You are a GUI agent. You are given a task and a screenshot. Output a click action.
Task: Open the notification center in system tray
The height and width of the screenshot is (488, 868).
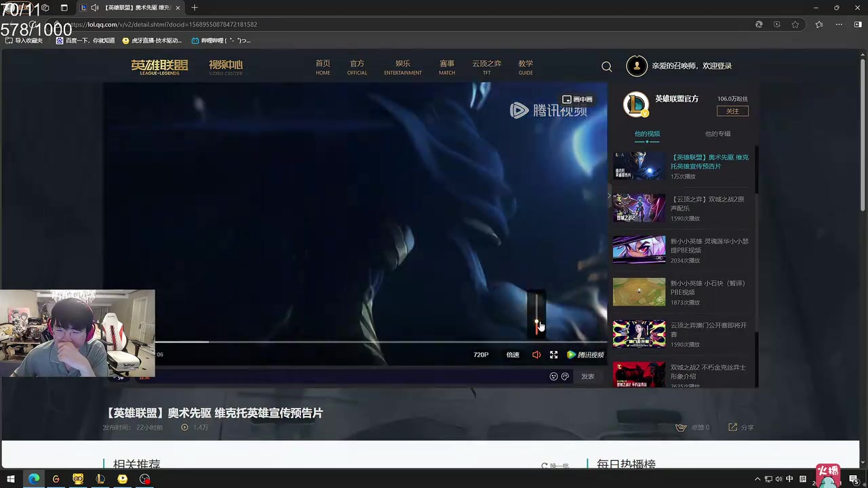click(853, 479)
